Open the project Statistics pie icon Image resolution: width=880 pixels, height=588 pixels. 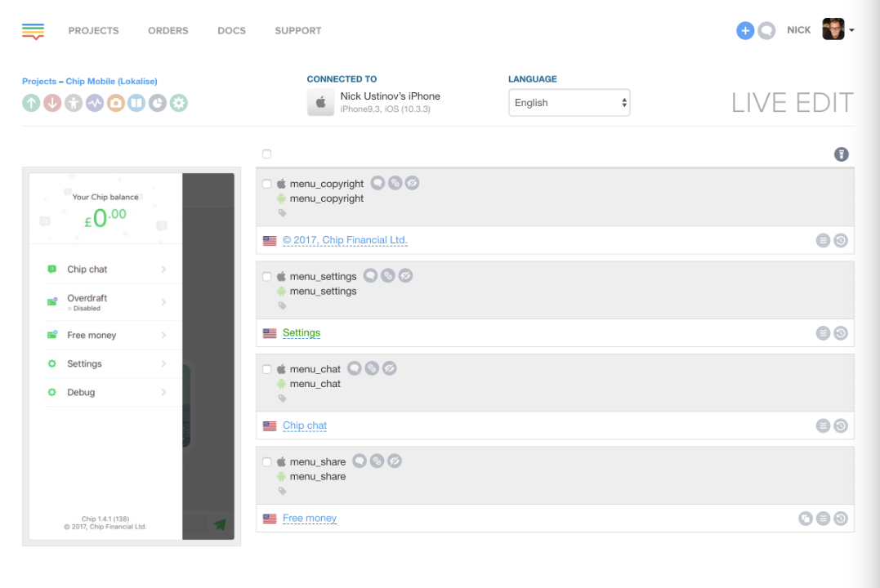click(158, 103)
